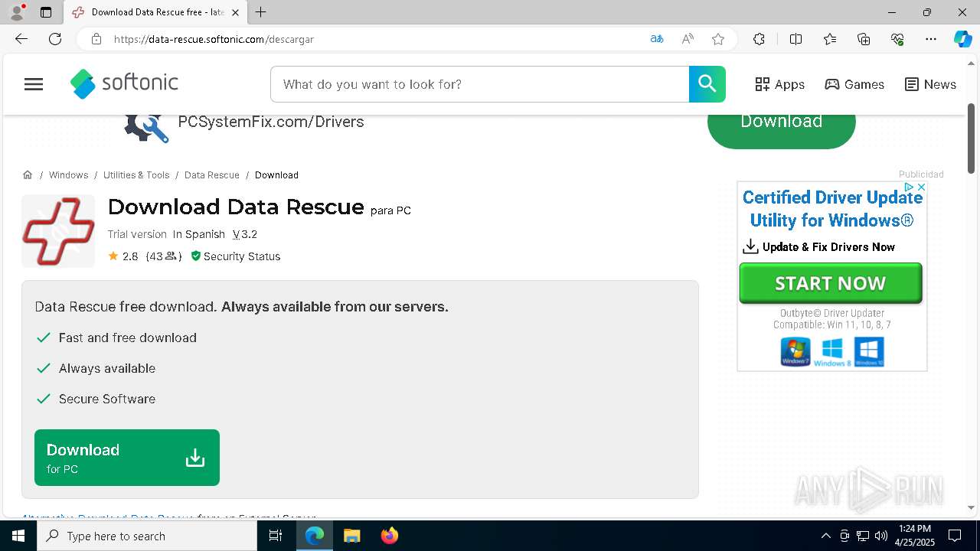Viewport: 980px width, 551px height.
Task: Open the Softonic hamburger menu
Action: [34, 84]
